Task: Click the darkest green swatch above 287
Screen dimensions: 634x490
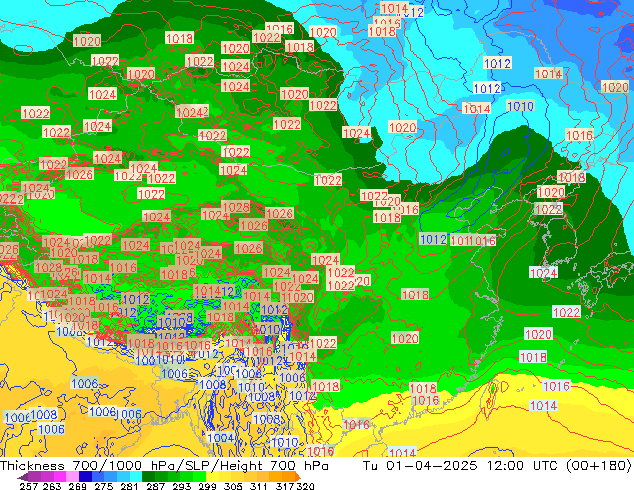Action: click(x=148, y=477)
